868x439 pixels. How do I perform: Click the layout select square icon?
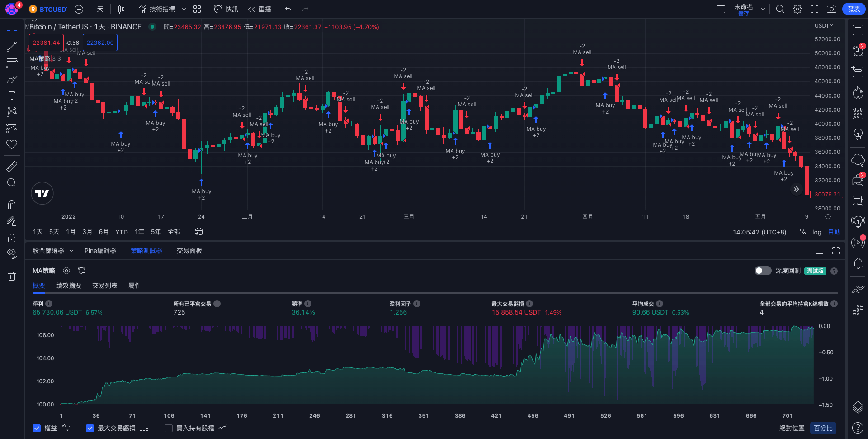pyautogui.click(x=721, y=9)
